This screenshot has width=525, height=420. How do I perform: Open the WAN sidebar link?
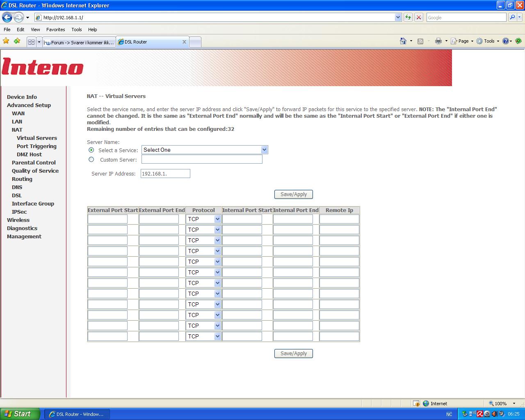[x=18, y=113]
